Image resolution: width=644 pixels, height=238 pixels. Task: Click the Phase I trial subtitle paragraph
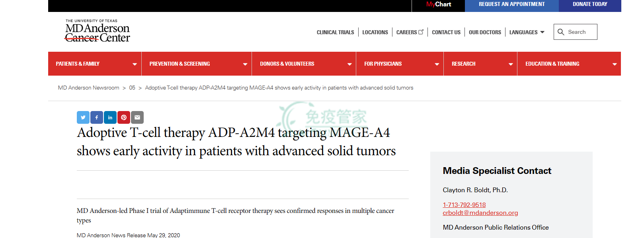pos(236,215)
